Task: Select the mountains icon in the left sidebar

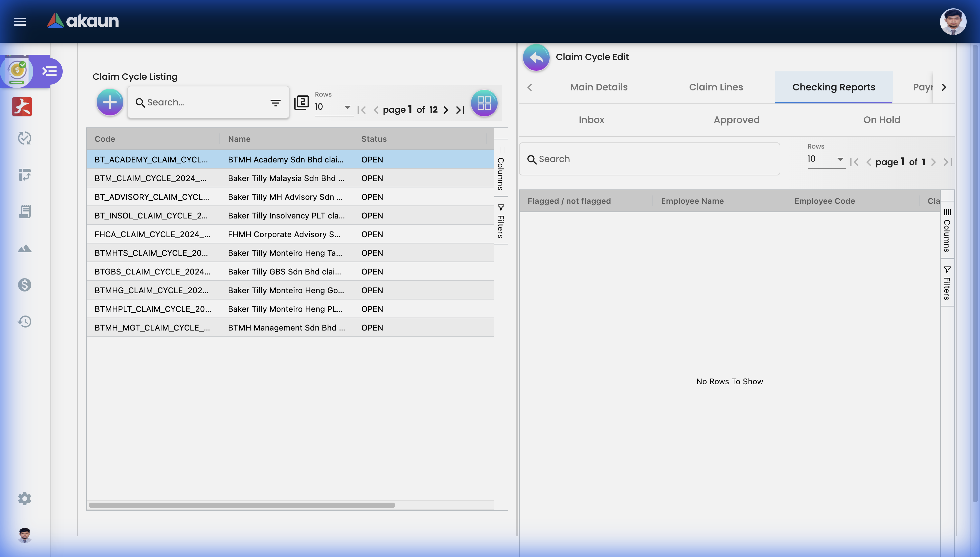Action: click(x=24, y=248)
